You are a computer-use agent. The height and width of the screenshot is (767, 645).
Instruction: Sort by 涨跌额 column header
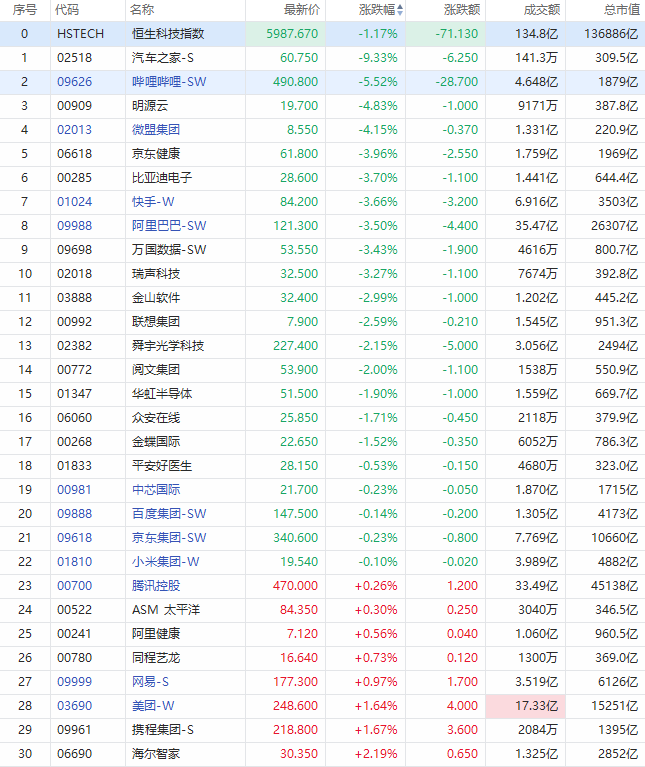462,10
